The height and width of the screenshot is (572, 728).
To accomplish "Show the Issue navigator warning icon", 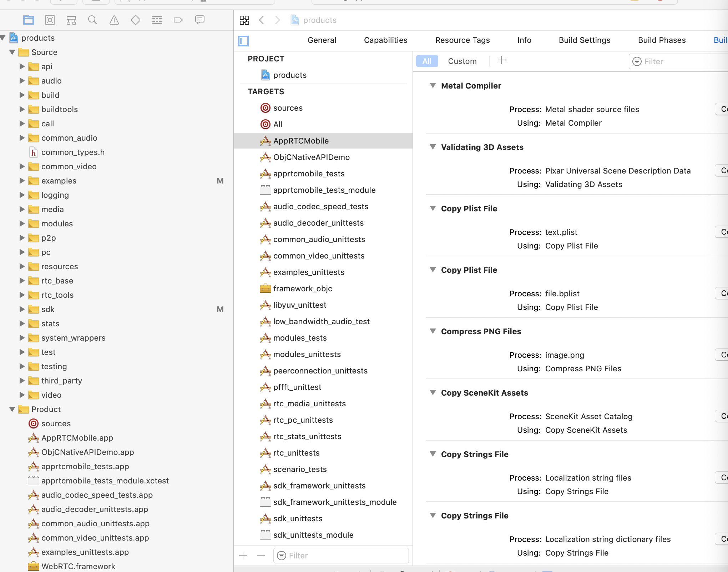I will pos(114,20).
